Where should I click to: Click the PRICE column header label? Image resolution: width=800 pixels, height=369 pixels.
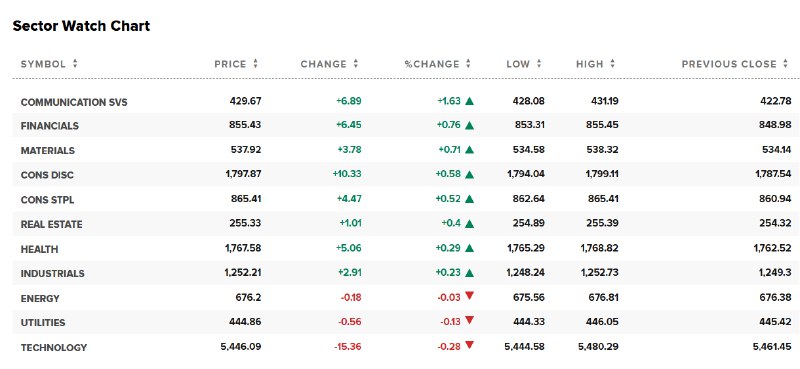230,64
